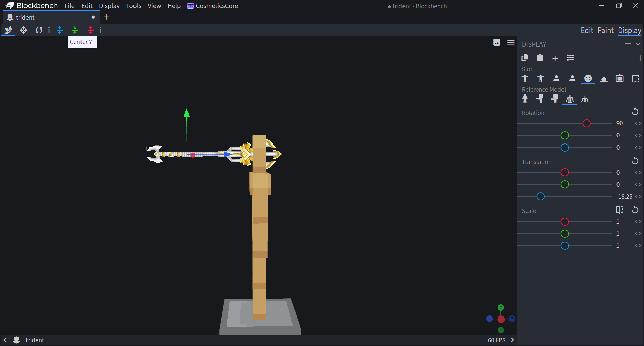The image size is (644, 346).
Task: Select the Move tool in the toolbar
Action: click(23, 30)
